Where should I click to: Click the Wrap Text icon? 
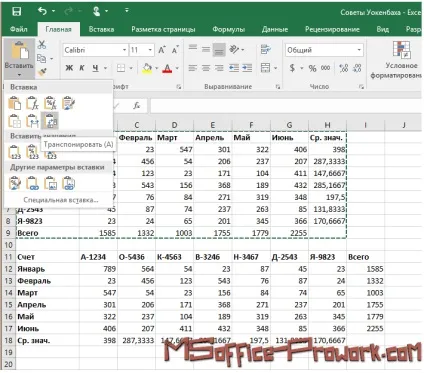click(266, 49)
